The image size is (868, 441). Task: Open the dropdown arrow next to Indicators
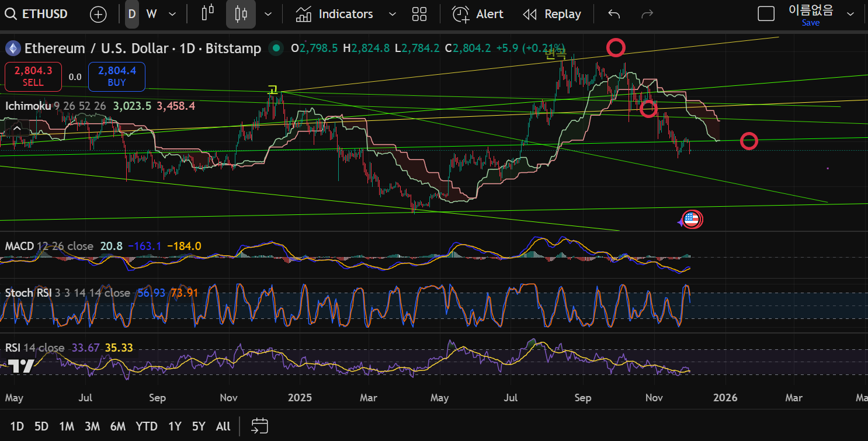click(392, 14)
